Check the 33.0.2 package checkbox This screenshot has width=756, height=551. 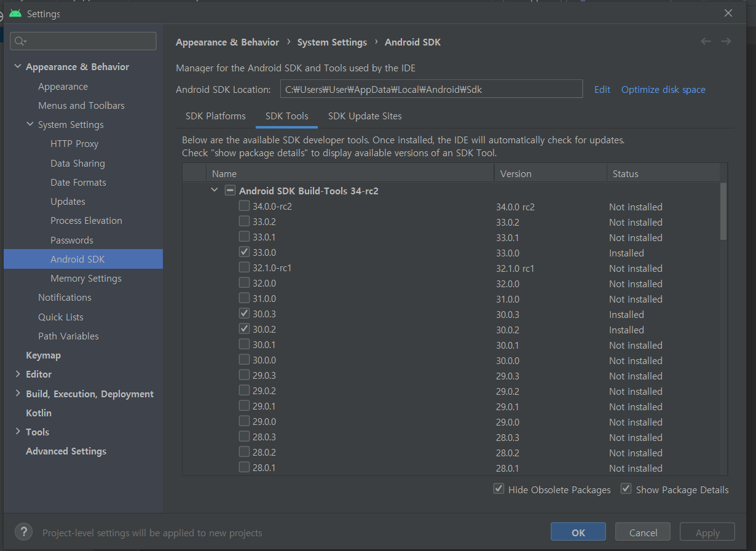tap(244, 221)
